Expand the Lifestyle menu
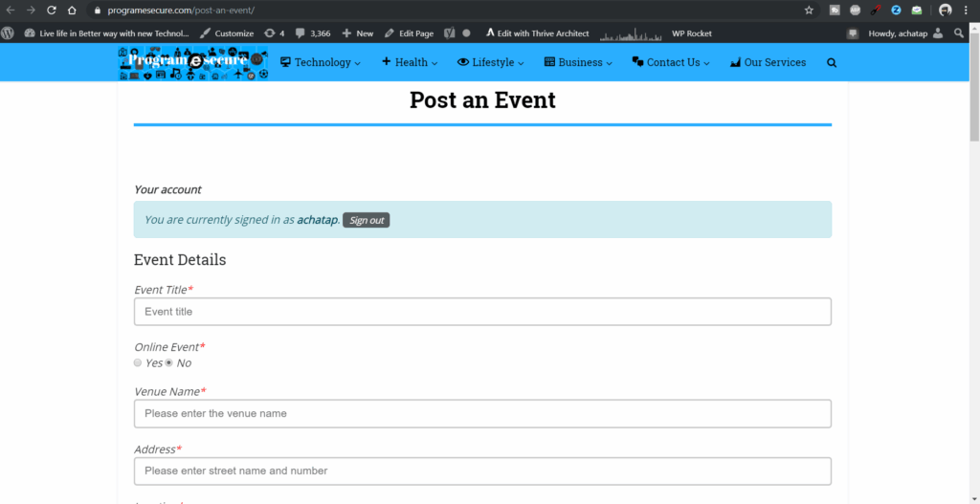The image size is (980, 504). pyautogui.click(x=491, y=62)
